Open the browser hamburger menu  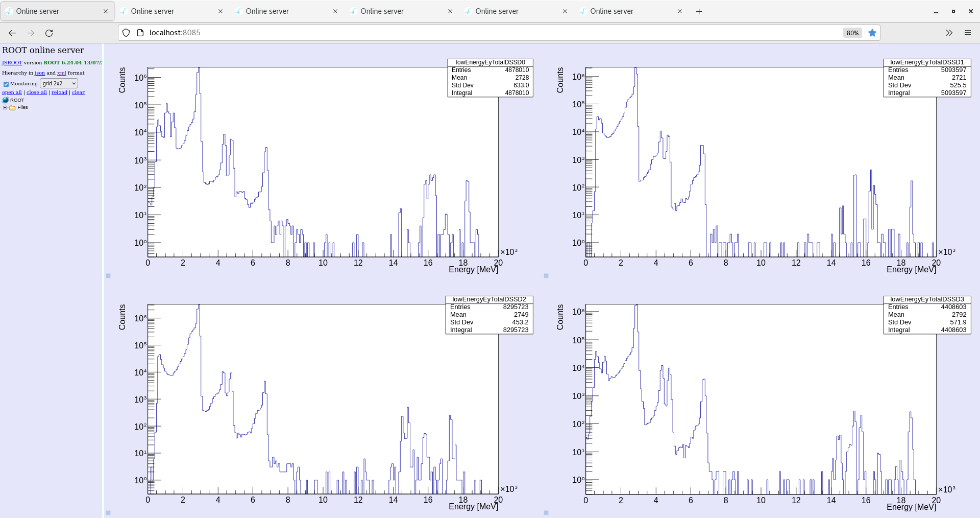pyautogui.click(x=967, y=33)
